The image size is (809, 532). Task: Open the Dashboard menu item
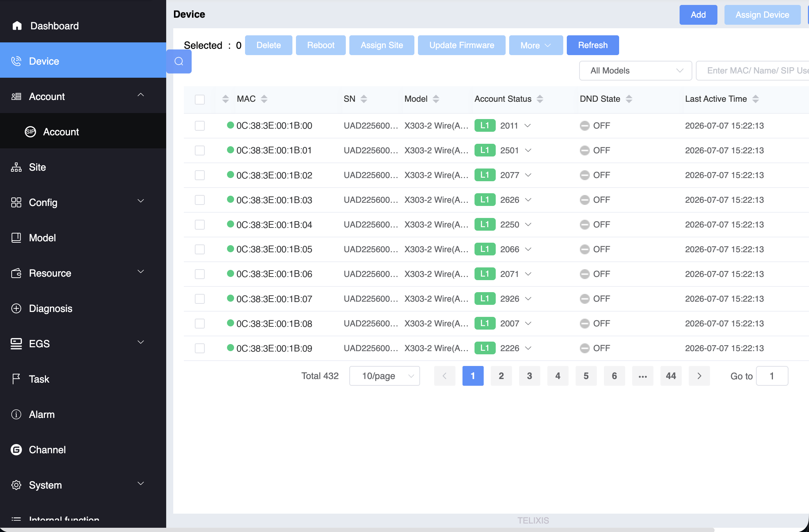83,26
